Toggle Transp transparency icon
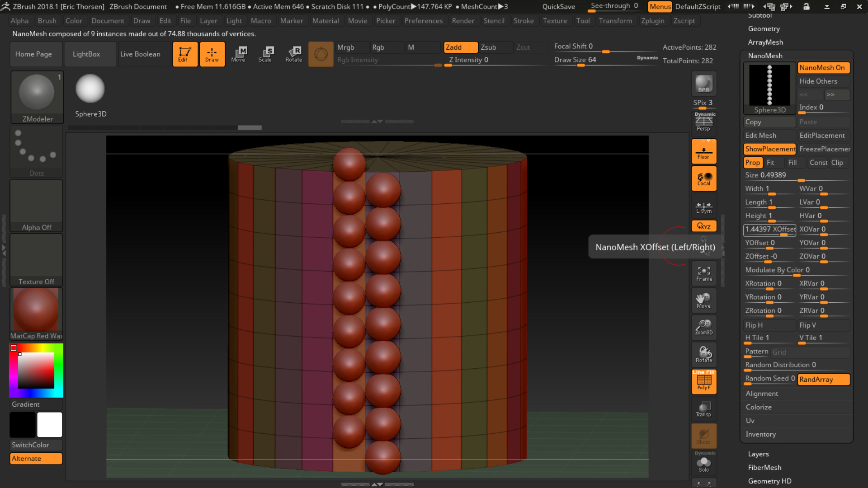The height and width of the screenshot is (488, 868). pyautogui.click(x=703, y=409)
